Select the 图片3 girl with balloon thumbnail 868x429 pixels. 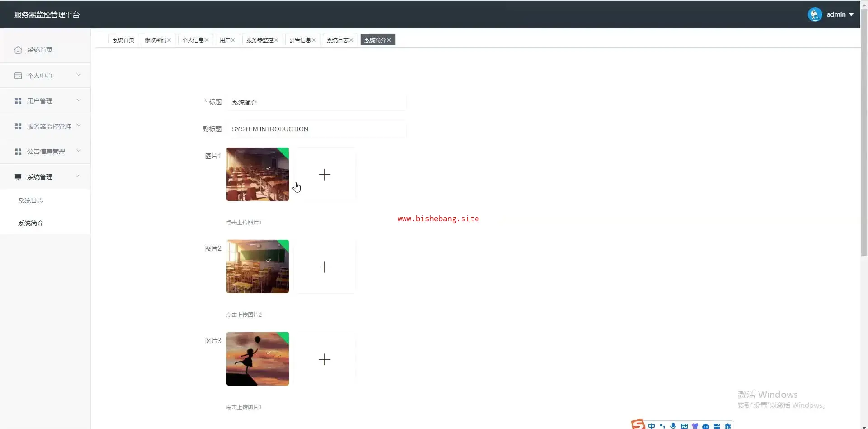click(258, 359)
